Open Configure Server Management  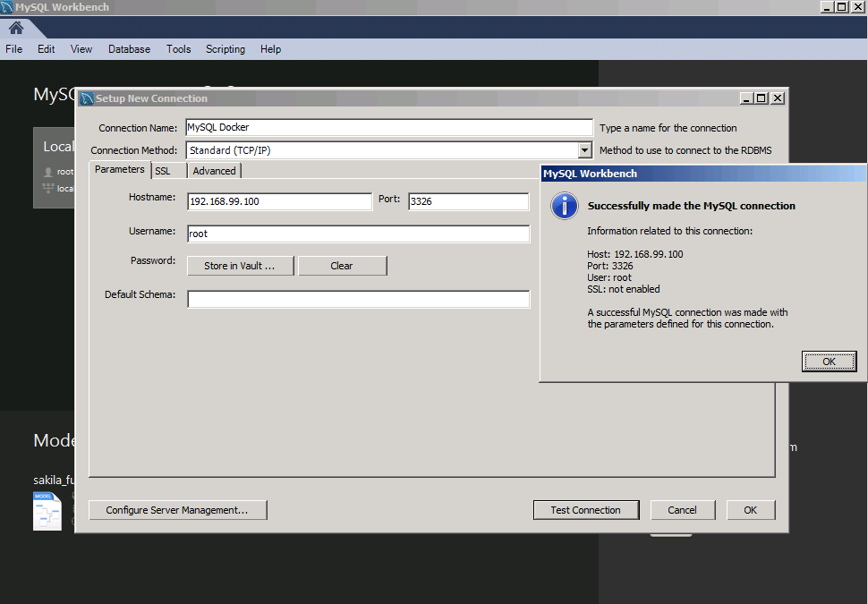click(x=178, y=510)
